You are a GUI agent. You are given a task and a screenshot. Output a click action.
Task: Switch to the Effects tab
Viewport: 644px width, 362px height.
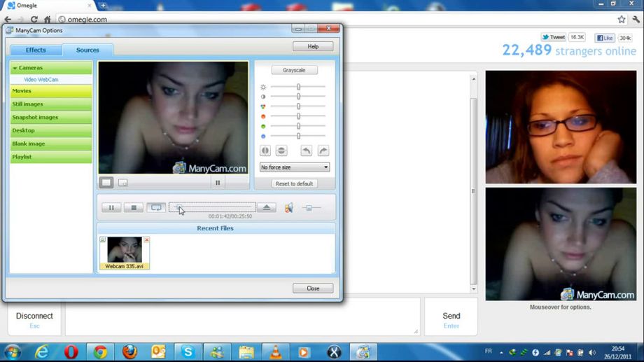[x=36, y=50]
